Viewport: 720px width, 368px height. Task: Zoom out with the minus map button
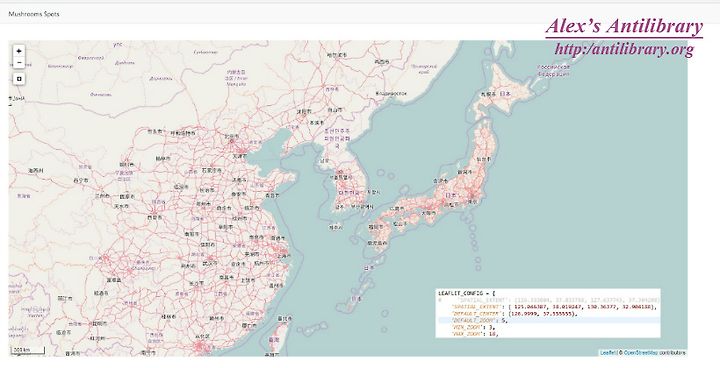pos(19,62)
